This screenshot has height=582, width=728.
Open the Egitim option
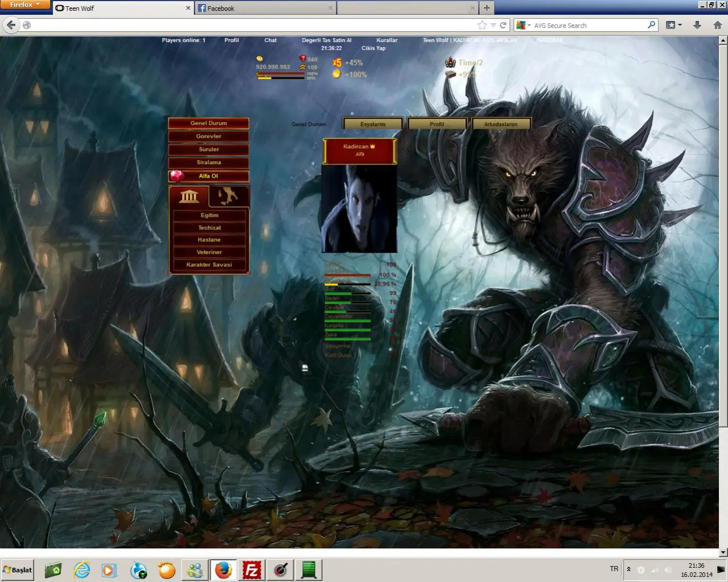[209, 216]
